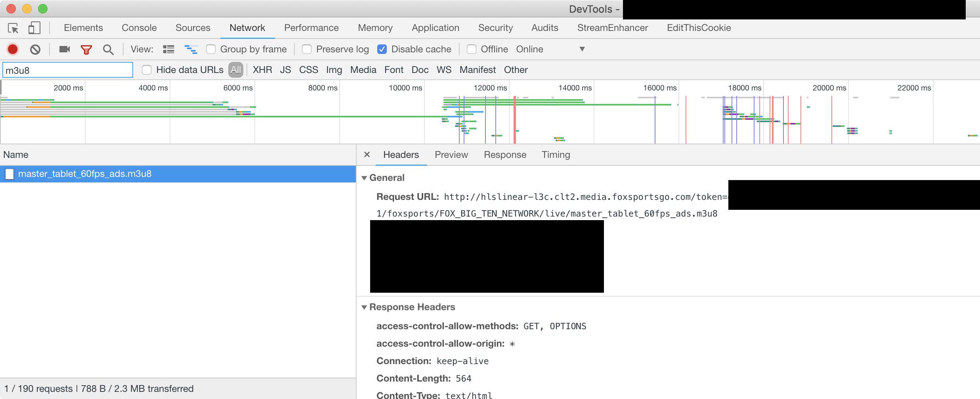Select the master_tablet_60fps_ads.m3u8 request
Viewport: 980px width, 399px height.
coord(85,174)
